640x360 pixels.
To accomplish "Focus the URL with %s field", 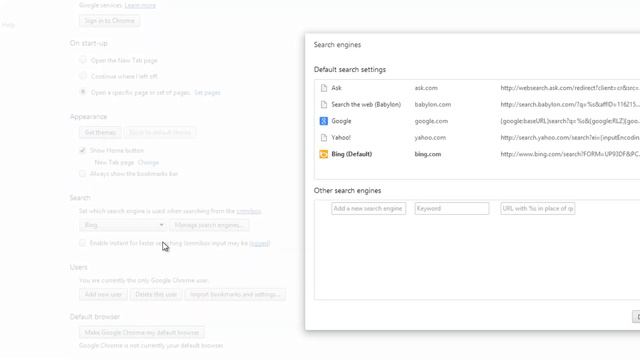I will (x=538, y=209).
